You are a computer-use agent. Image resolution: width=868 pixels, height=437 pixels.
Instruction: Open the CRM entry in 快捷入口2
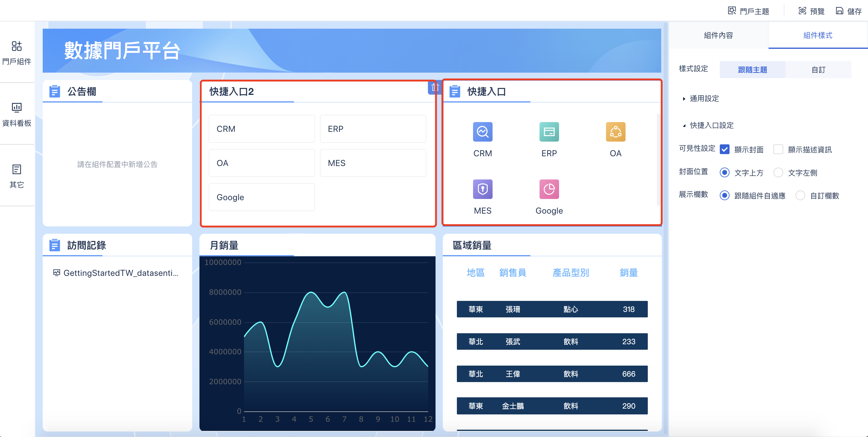point(261,129)
